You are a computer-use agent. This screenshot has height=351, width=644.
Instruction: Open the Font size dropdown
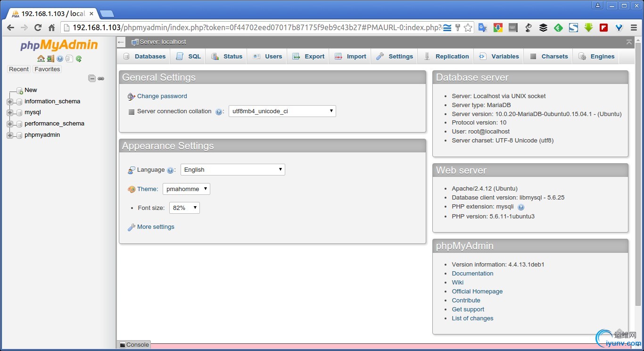point(184,208)
